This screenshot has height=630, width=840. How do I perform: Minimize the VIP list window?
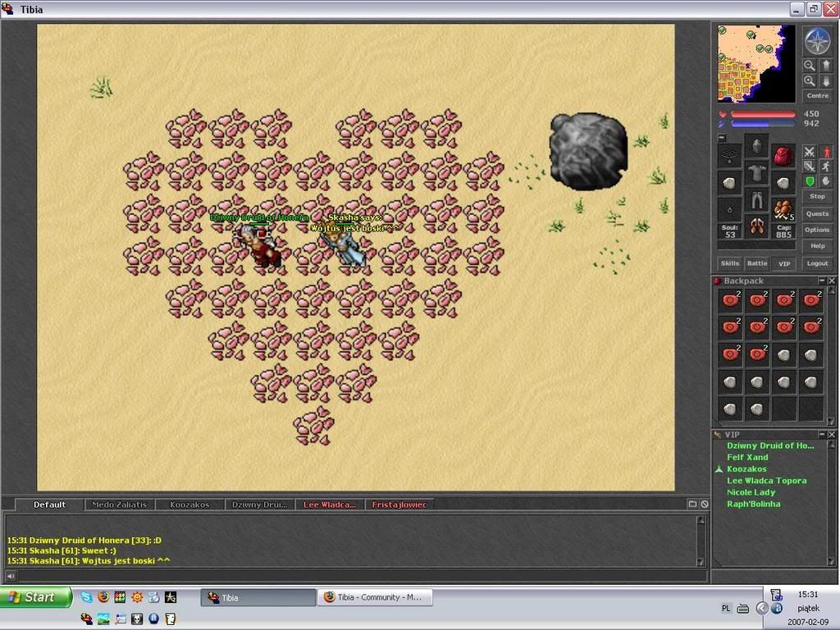[x=822, y=435]
